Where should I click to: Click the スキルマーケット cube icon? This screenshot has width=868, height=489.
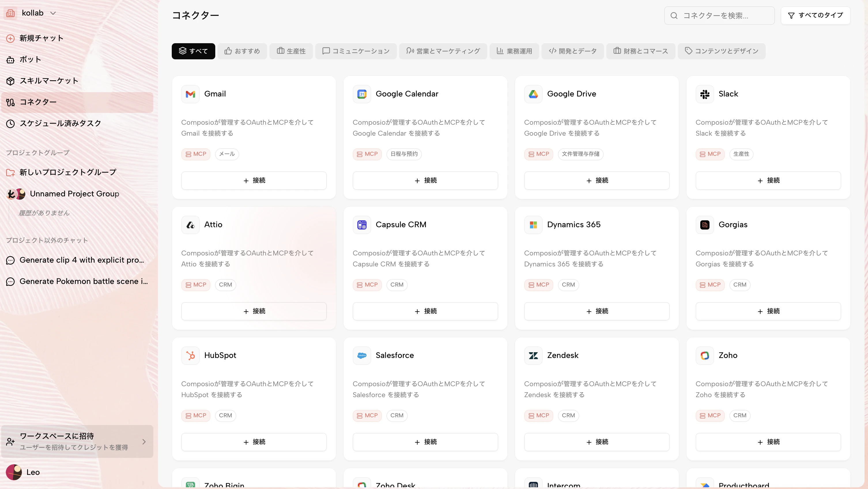coord(10,81)
